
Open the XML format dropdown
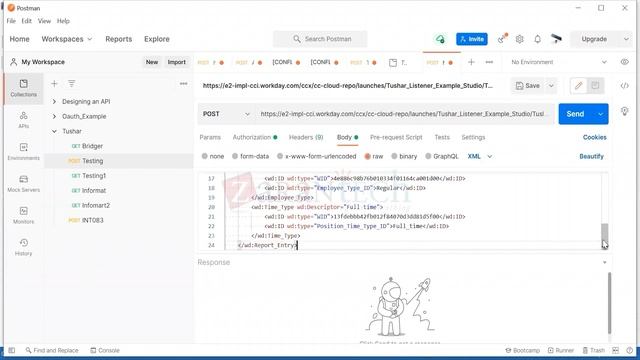pos(480,156)
